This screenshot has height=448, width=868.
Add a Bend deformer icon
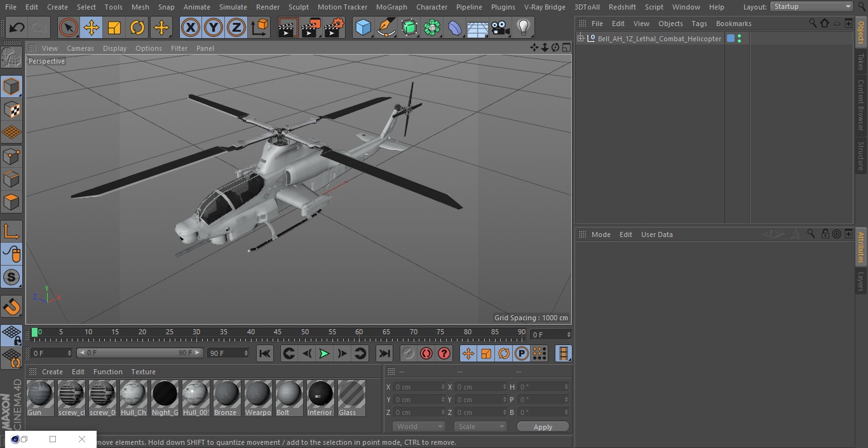[x=455, y=28]
